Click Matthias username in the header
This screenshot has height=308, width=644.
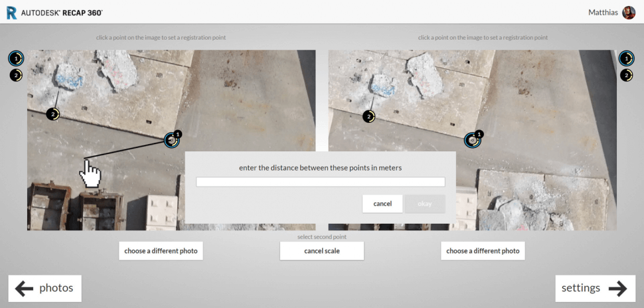pos(603,13)
